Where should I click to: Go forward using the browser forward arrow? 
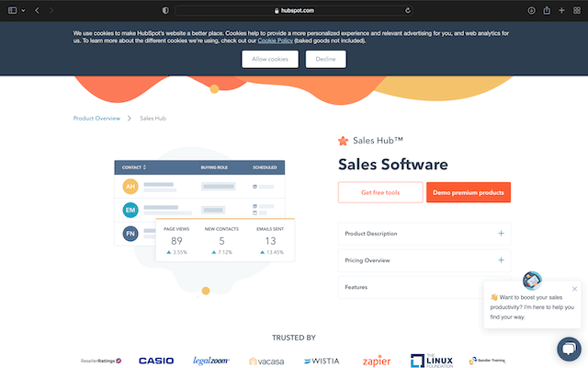[x=51, y=10]
